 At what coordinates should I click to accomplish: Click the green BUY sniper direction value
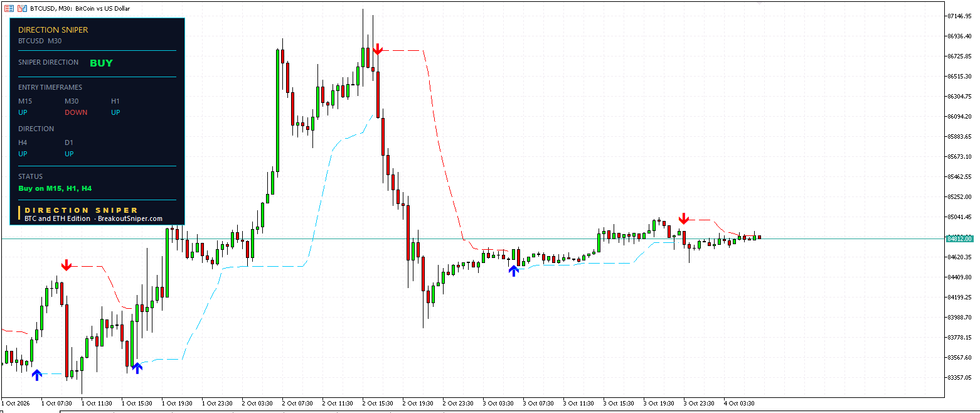coord(101,63)
